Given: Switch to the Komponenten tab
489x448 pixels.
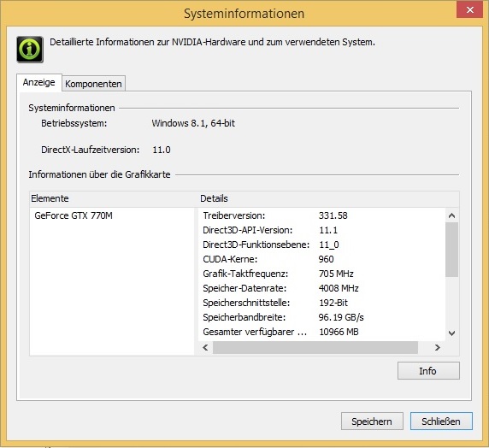Looking at the screenshot, I should 93,84.
